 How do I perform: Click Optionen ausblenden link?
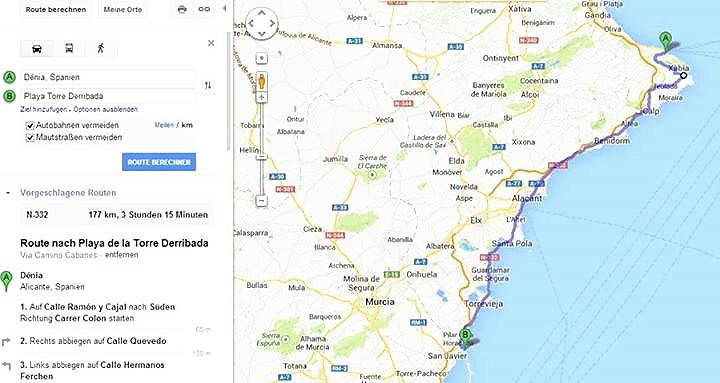pos(106,109)
